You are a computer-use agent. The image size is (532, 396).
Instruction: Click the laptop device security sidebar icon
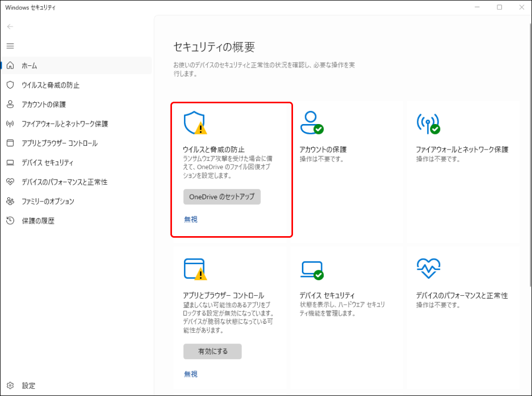pyautogui.click(x=10, y=162)
